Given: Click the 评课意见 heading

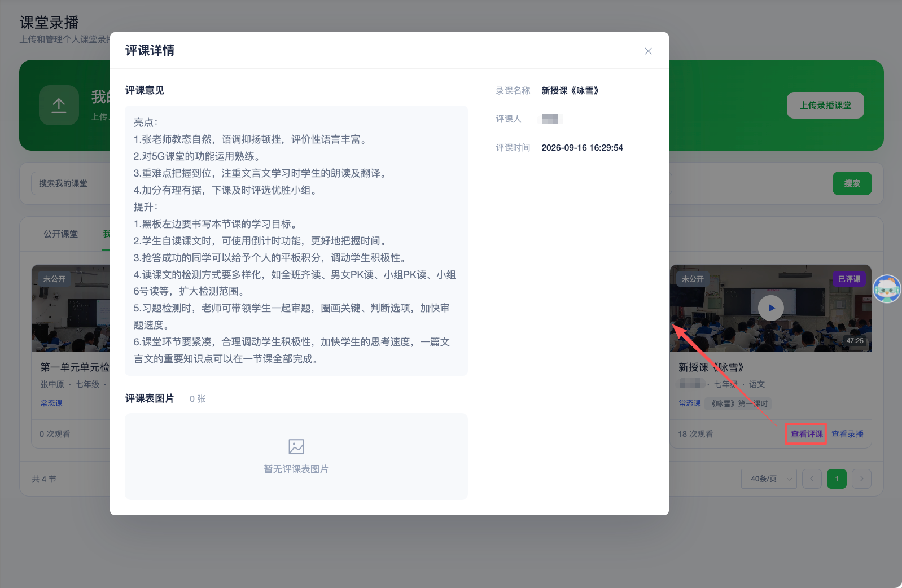Looking at the screenshot, I should tap(145, 90).
